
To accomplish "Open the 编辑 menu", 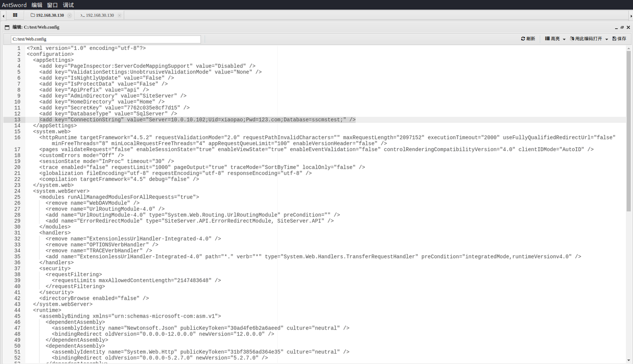I will [37, 5].
